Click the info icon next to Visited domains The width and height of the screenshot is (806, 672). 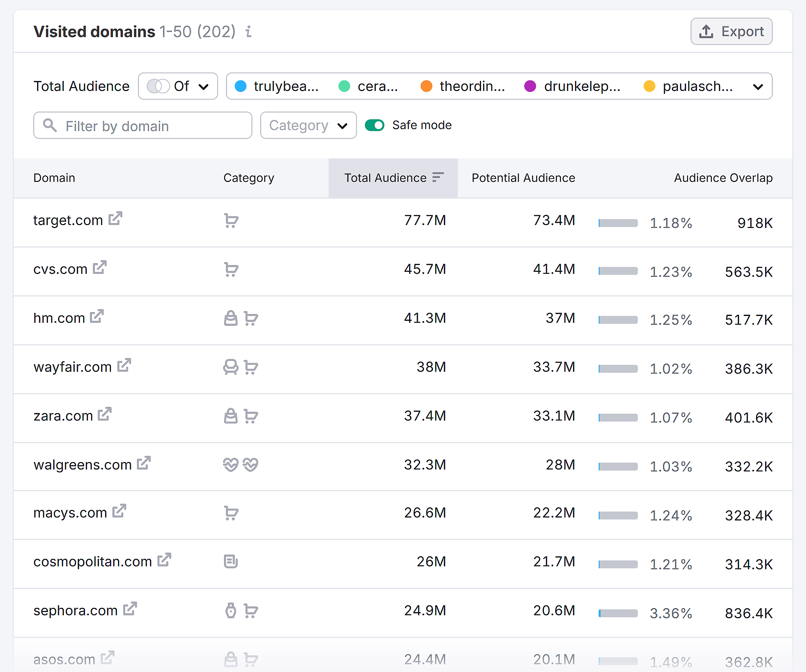pyautogui.click(x=249, y=32)
